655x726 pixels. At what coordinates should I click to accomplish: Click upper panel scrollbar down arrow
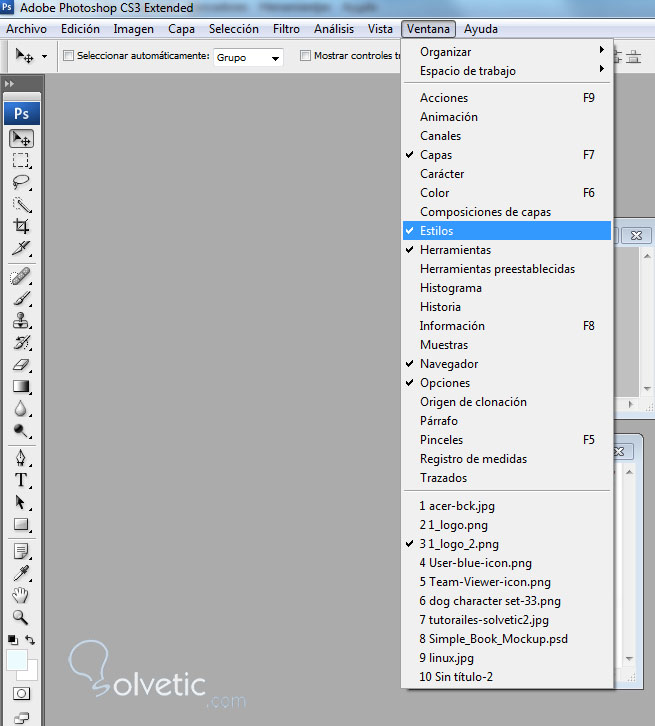647,388
